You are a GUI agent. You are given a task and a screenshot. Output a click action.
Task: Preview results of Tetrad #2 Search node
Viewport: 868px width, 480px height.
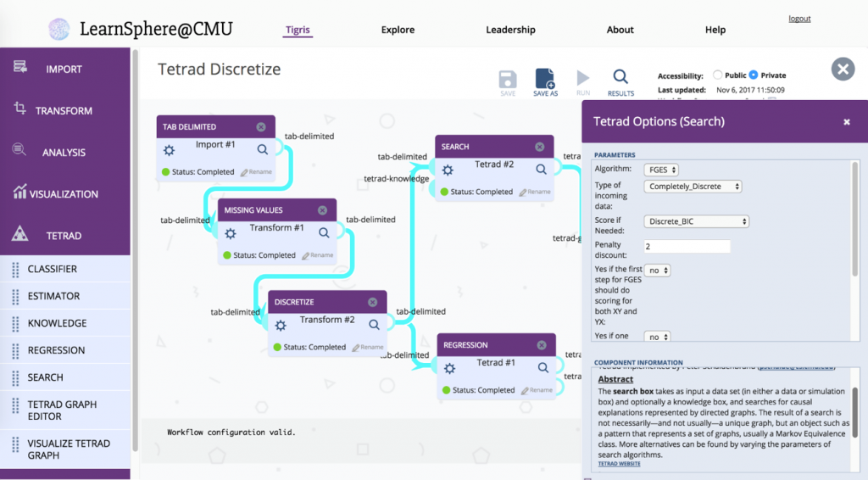tap(542, 170)
